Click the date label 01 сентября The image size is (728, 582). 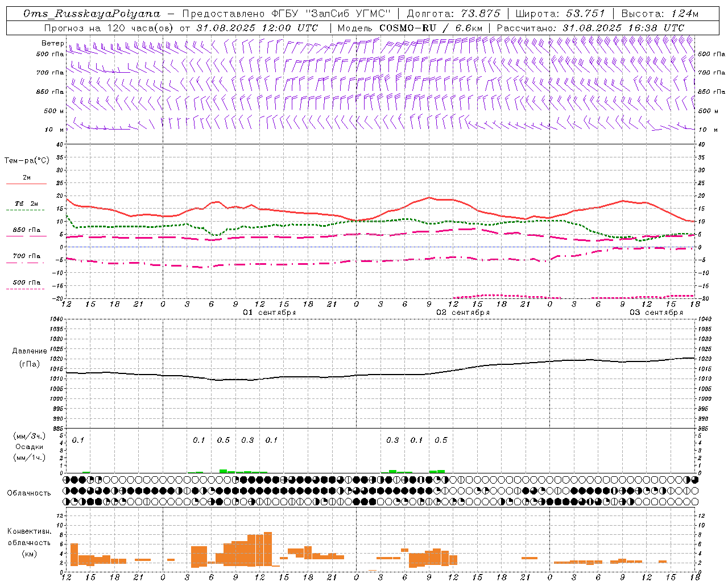click(x=270, y=313)
